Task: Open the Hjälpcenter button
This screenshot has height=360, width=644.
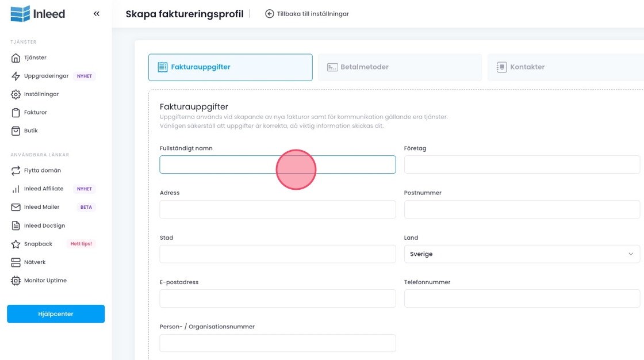Action: pos(56,314)
